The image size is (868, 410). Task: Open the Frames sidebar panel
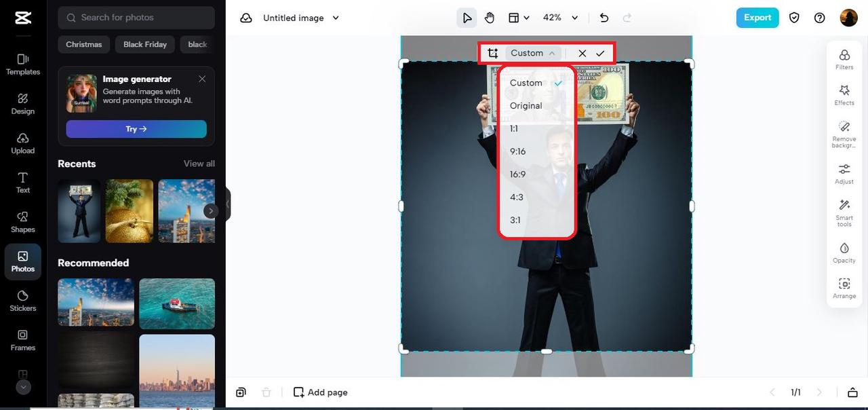coord(23,340)
